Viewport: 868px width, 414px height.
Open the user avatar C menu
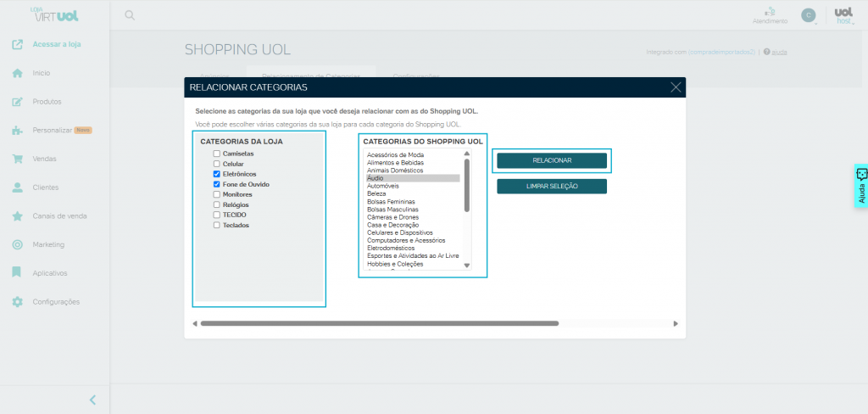click(808, 15)
